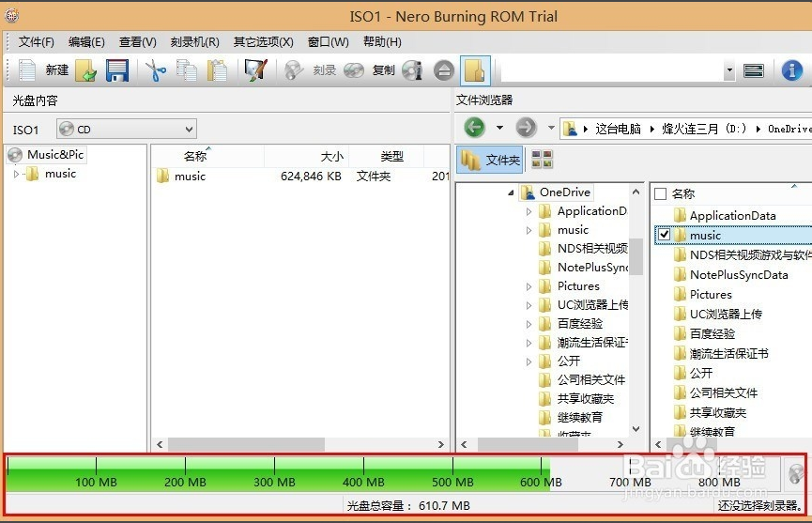Open the 帮助(H) menu

pos(382,42)
